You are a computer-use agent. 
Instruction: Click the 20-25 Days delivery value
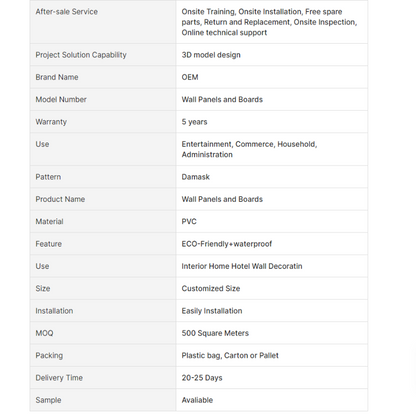tap(202, 378)
